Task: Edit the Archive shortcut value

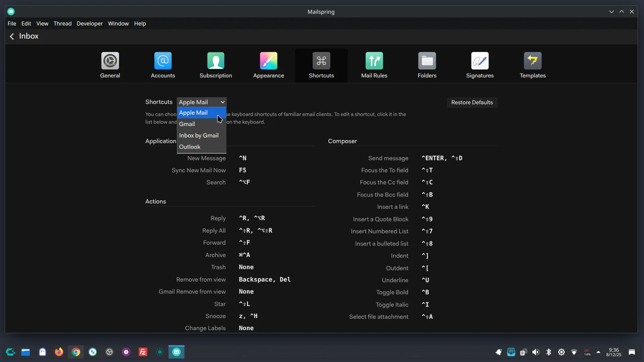Action: [x=244, y=255]
